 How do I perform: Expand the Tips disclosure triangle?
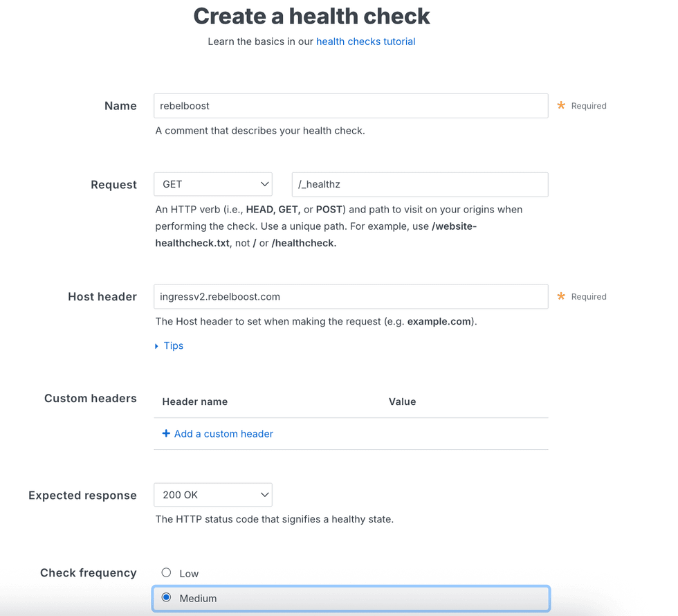[x=157, y=346]
